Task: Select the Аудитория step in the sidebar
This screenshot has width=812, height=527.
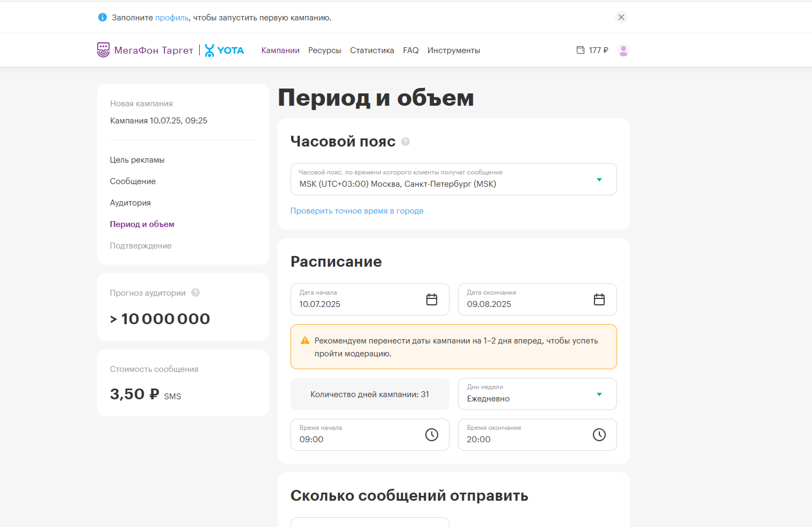Action: [x=130, y=203]
